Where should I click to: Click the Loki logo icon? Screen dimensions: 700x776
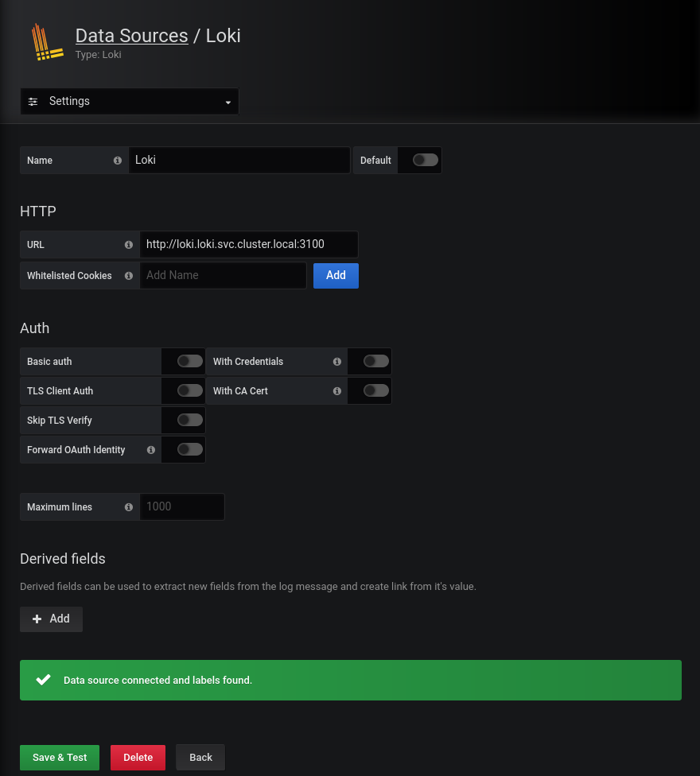pyautogui.click(x=47, y=42)
